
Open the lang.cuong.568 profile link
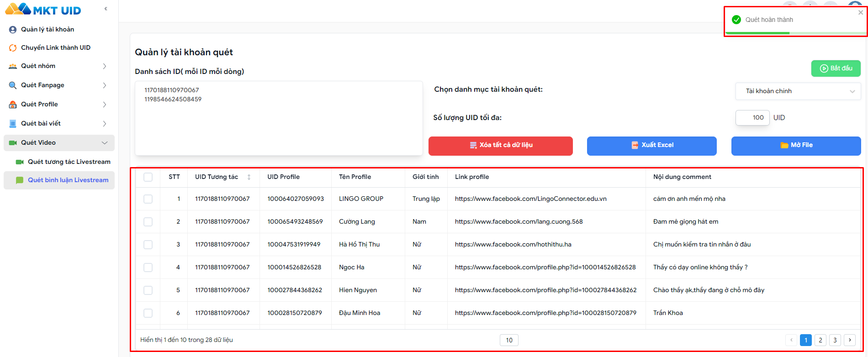[519, 222]
